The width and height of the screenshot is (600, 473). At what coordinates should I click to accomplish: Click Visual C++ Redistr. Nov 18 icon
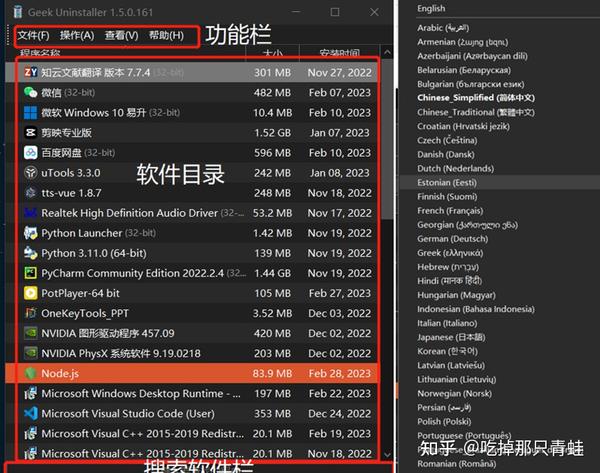pyautogui.click(x=31, y=453)
